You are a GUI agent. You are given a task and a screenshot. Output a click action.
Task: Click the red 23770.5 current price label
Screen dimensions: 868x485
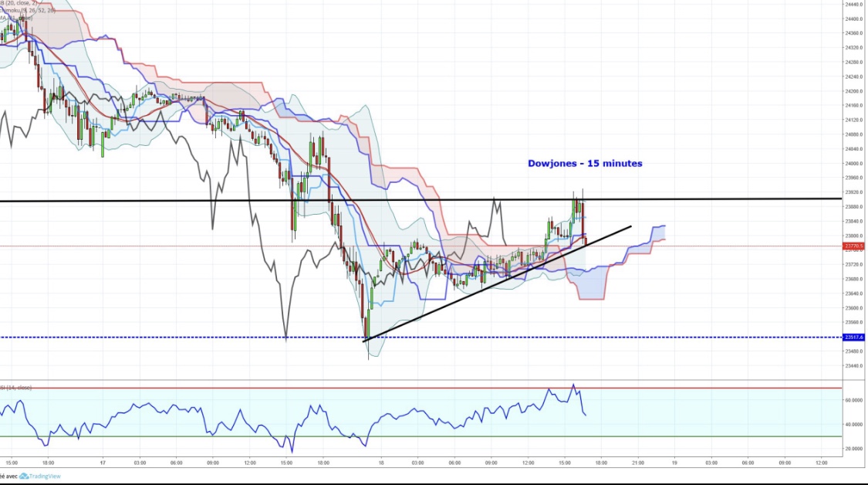coord(853,246)
